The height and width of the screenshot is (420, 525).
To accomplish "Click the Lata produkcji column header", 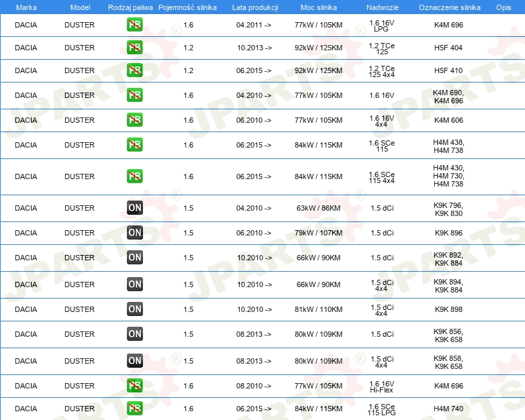I will 254,7.
